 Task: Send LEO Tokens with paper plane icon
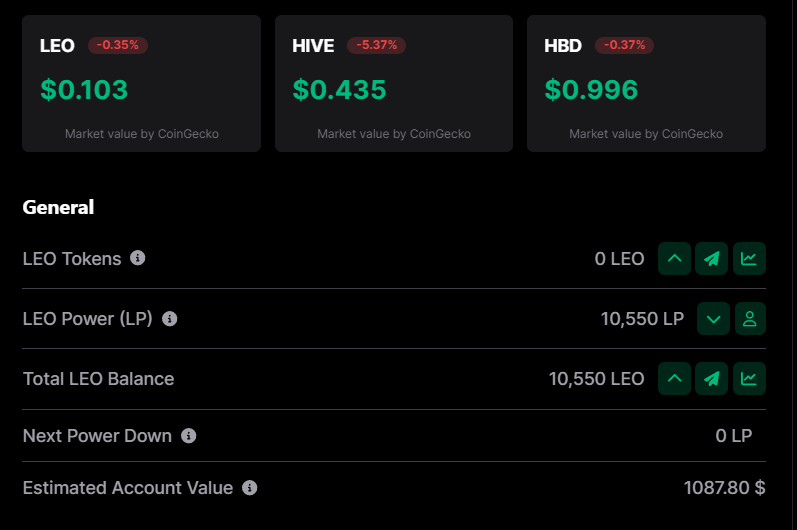click(712, 259)
